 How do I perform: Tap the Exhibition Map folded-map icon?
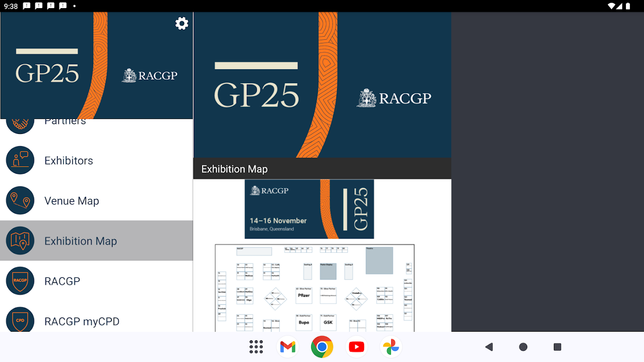(20, 241)
